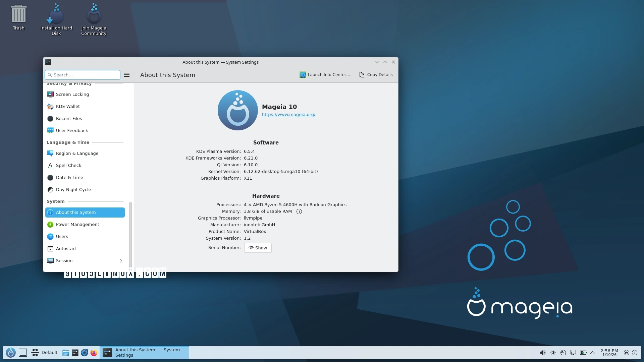Image resolution: width=644 pixels, height=362 pixels.
Task: Open Autostart settings
Action: tap(66, 248)
